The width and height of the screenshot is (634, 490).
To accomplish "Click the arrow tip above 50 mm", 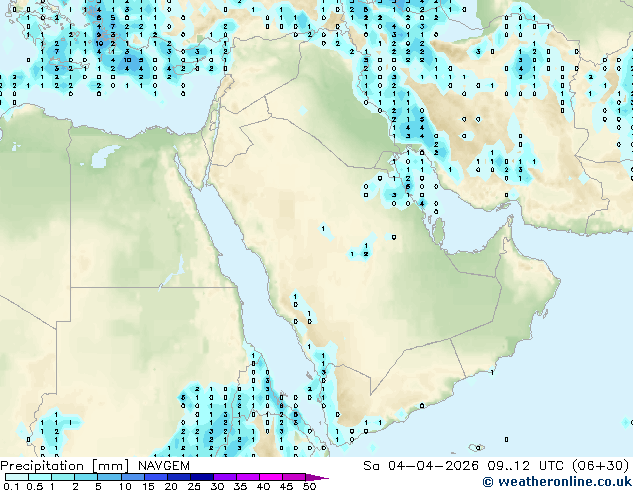I will [317, 477].
